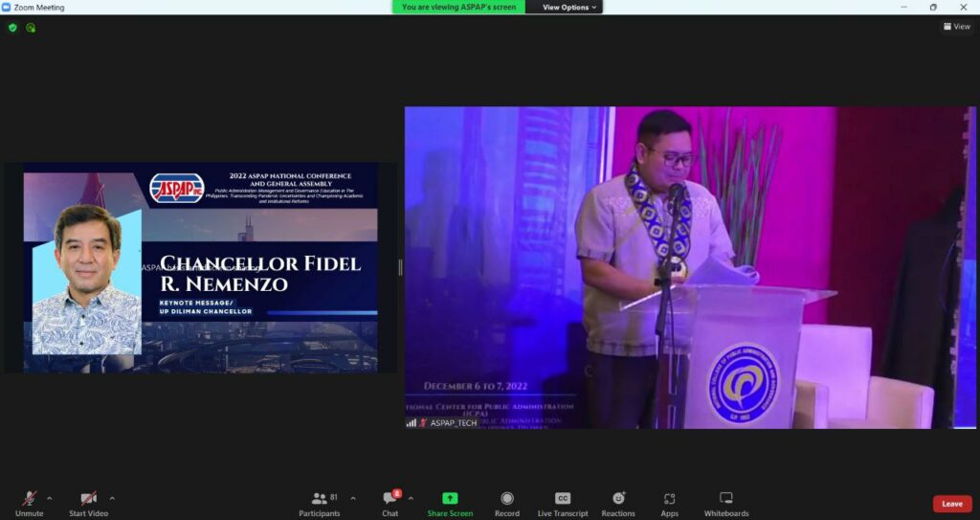This screenshot has width=980, height=520.
Task: Start recording with Record button
Action: 506,503
